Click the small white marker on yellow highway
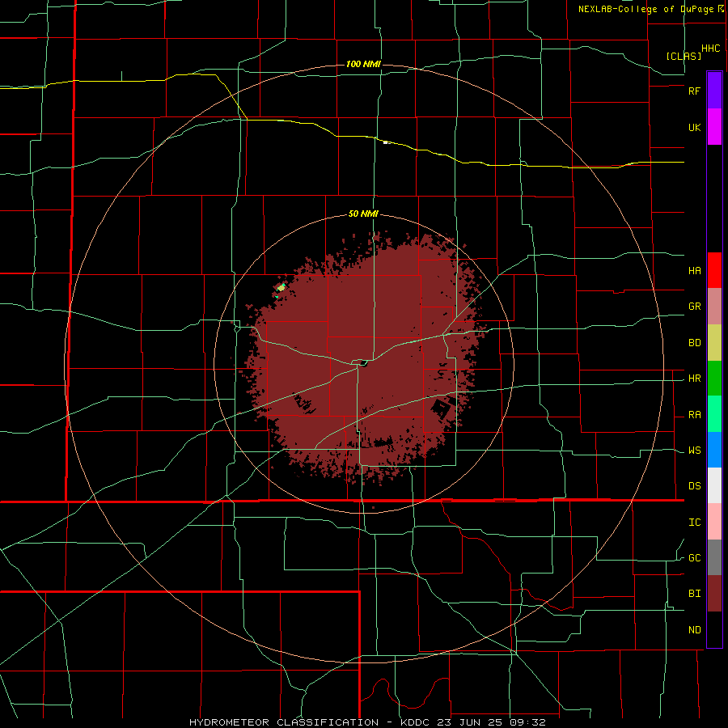 [x=385, y=142]
